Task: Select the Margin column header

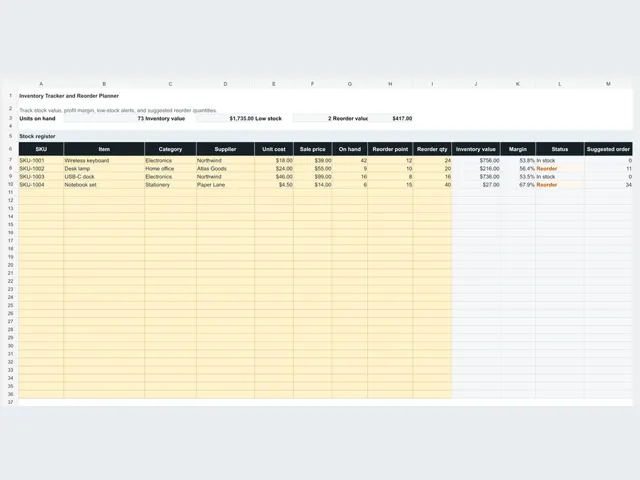Action: click(518, 149)
